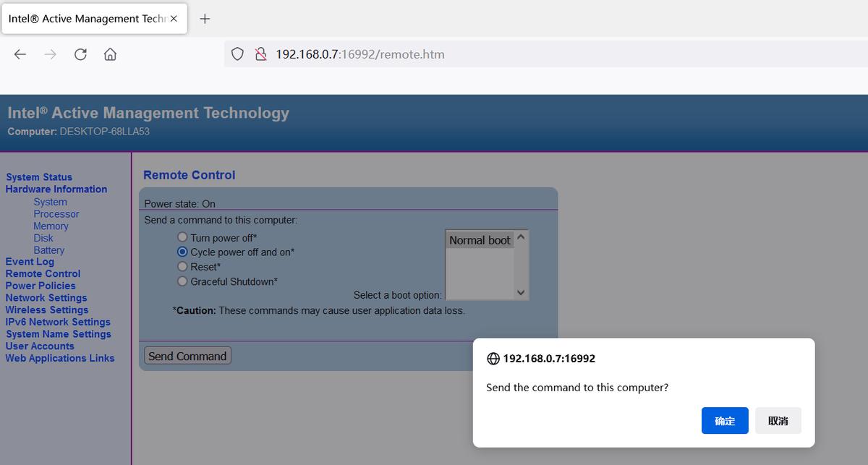This screenshot has width=868, height=465.
Task: Click the Caution data loss warning text
Action: pos(319,310)
